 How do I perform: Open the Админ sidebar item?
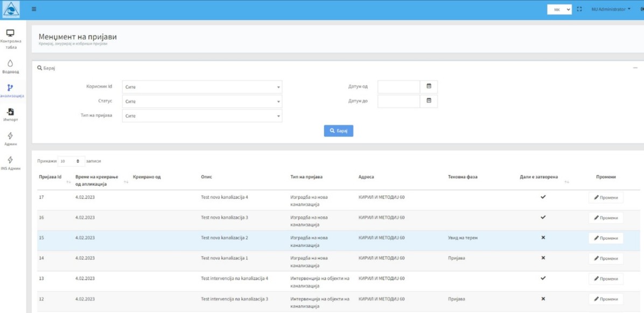click(11, 139)
